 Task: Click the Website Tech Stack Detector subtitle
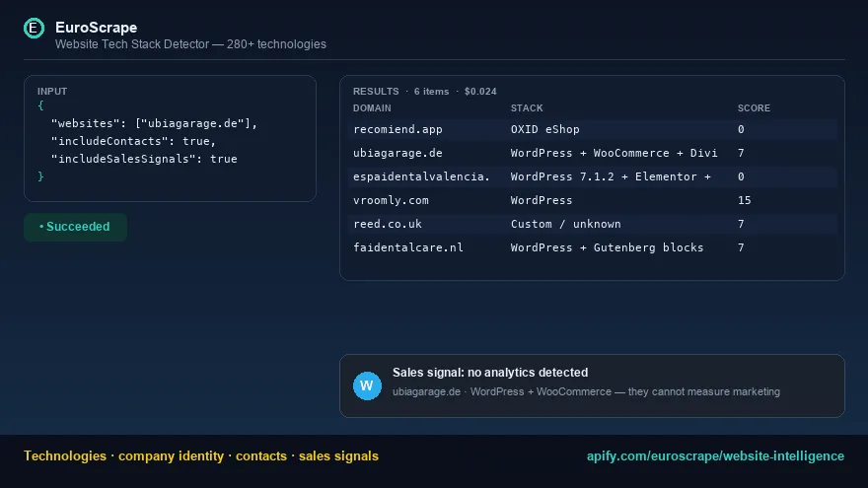click(x=190, y=44)
